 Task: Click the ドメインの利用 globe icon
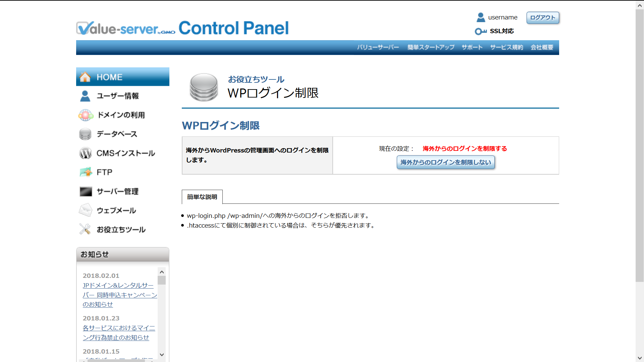point(86,115)
